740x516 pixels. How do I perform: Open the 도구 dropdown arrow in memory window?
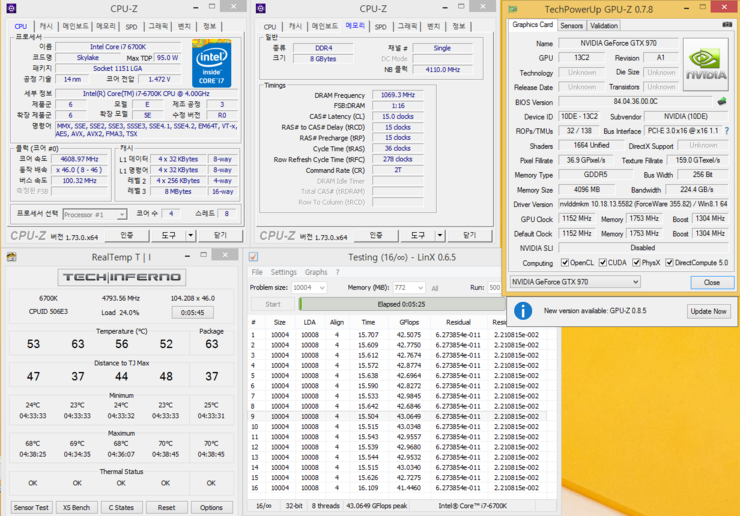coord(439,235)
